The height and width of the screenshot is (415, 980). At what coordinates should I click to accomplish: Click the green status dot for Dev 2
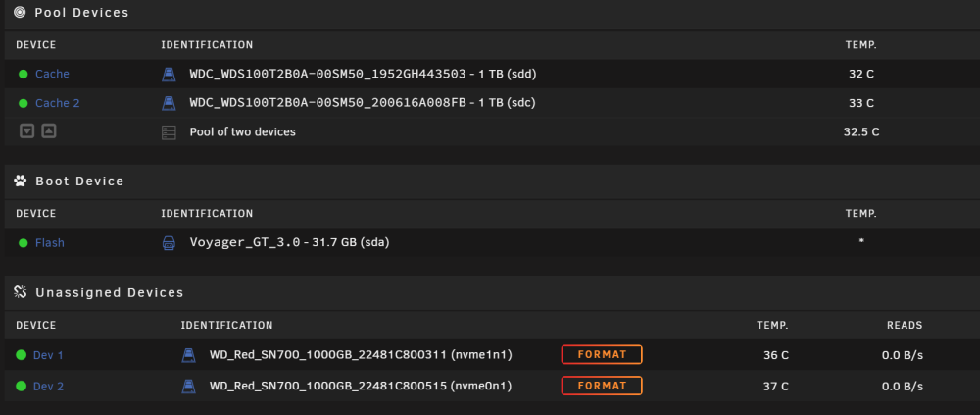22,387
